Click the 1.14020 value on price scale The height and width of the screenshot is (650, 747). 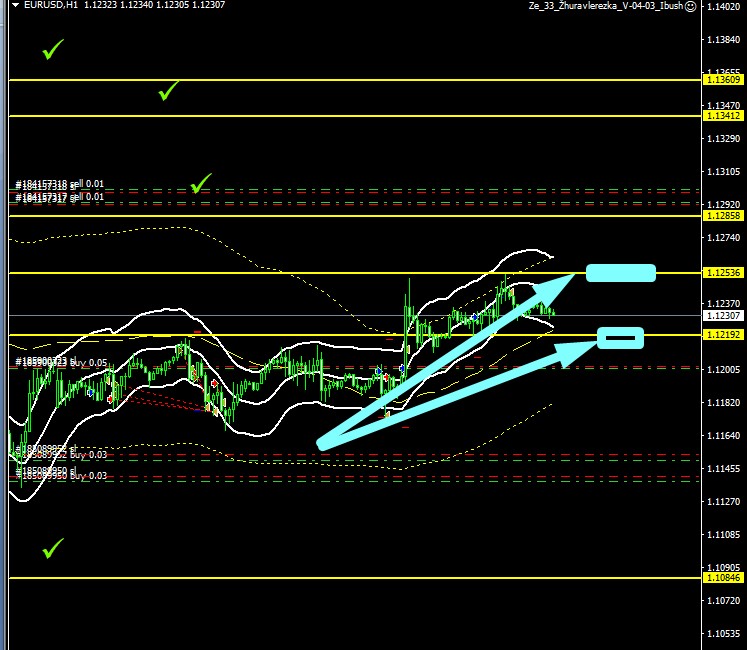click(723, 7)
